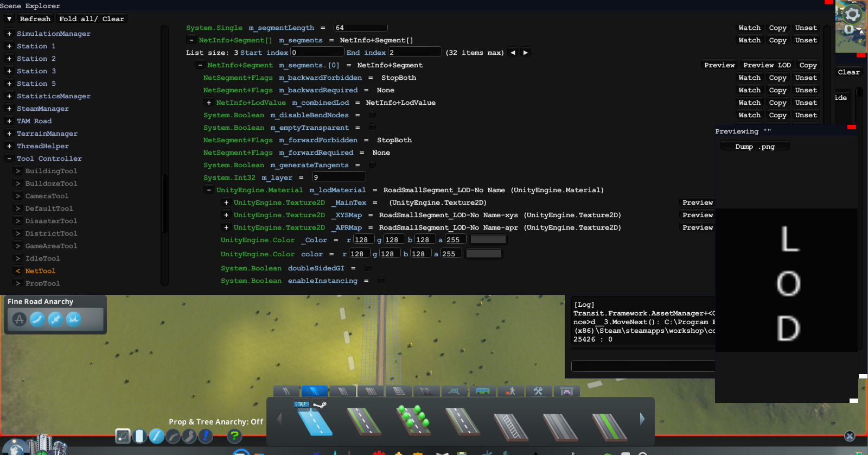The image size is (868, 455).
Task: Click Preview LOD for m_segments.[0]
Action: point(767,65)
